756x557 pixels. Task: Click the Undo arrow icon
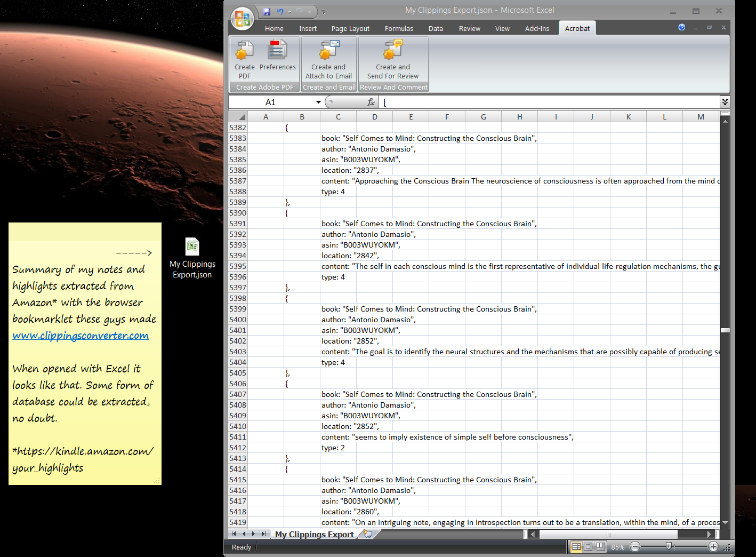pyautogui.click(x=280, y=11)
